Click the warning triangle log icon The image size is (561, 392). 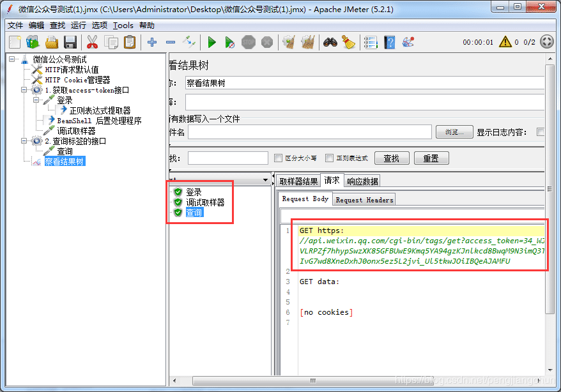coord(505,41)
